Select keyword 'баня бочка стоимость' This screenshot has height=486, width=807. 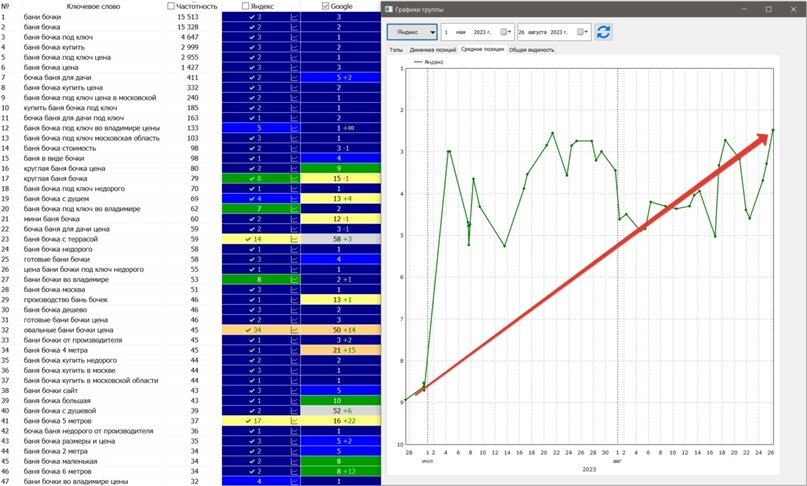coord(60,148)
